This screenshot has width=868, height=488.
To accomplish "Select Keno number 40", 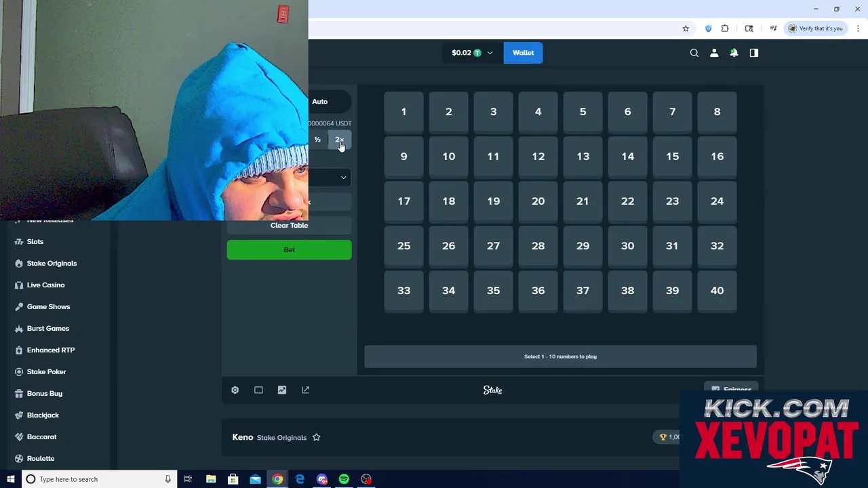I will [x=717, y=291].
